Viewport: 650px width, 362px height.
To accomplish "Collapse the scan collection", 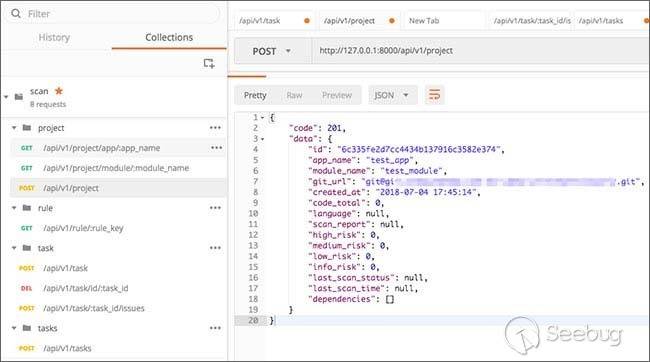I will (6, 97).
